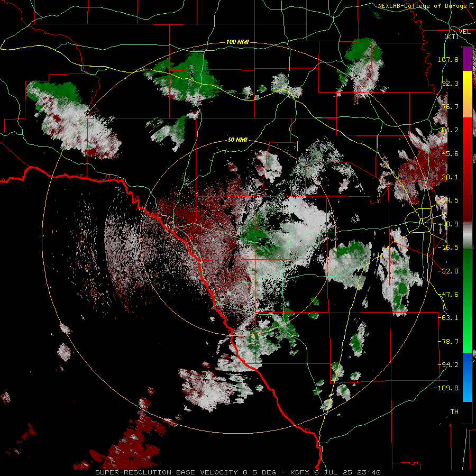Screen dimensions: 476x476
Task: Click the 23:40 timestamp in caption
Action: point(369,472)
